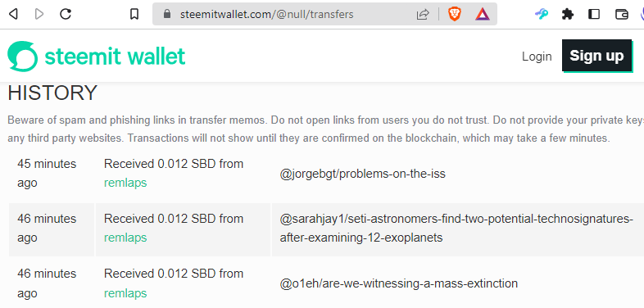Open remlaps link in sarahjay1 row
This screenshot has height=308, width=644.
(125, 238)
